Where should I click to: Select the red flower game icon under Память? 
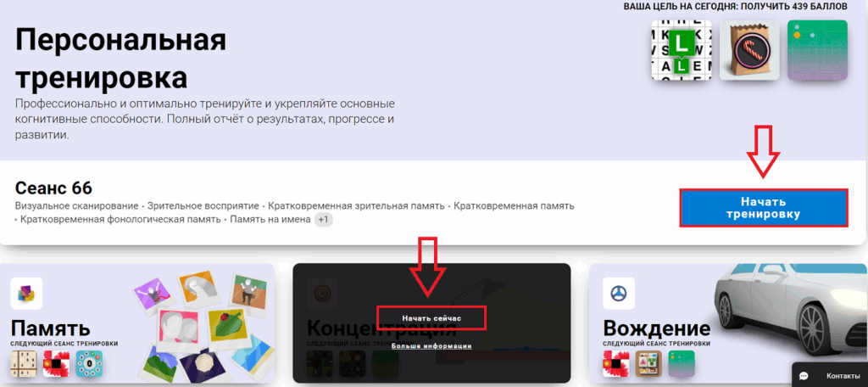(x=57, y=364)
